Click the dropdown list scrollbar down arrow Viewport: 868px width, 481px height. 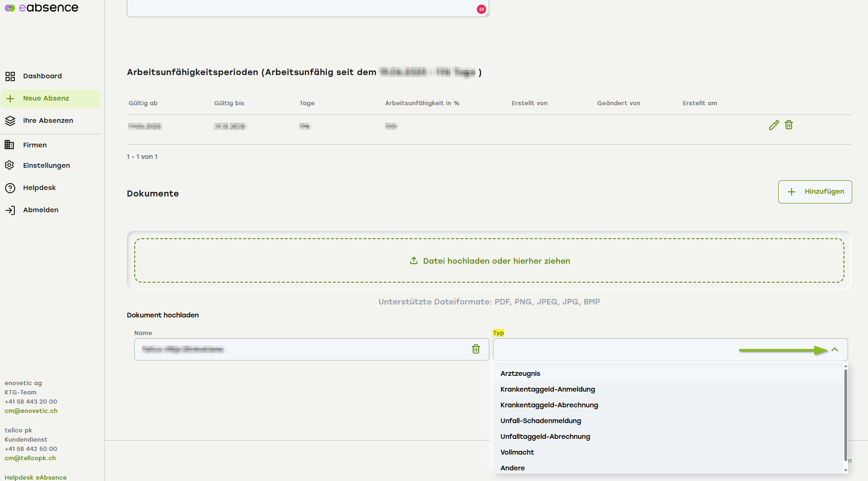(845, 470)
